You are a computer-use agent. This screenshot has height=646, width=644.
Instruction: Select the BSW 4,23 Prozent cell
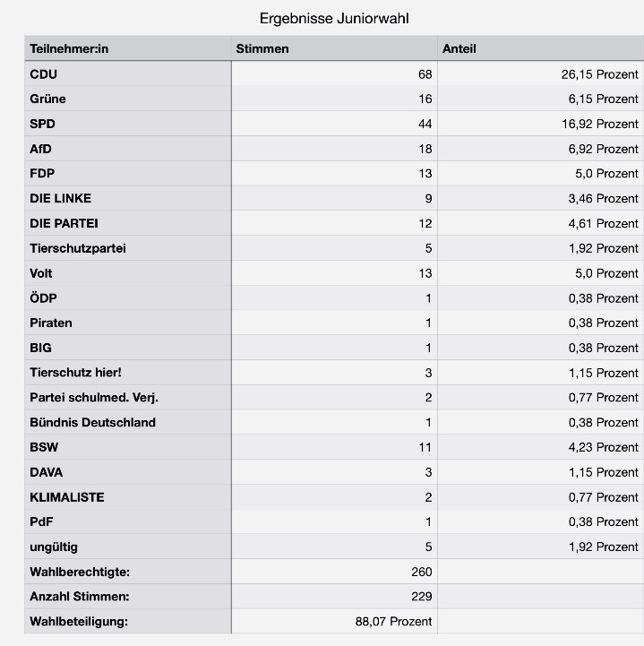(x=540, y=447)
